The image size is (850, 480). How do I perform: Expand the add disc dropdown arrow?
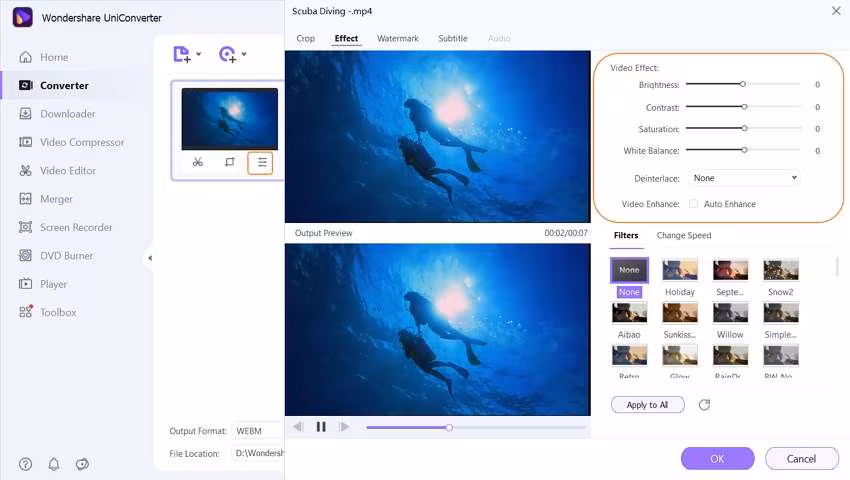tap(244, 54)
